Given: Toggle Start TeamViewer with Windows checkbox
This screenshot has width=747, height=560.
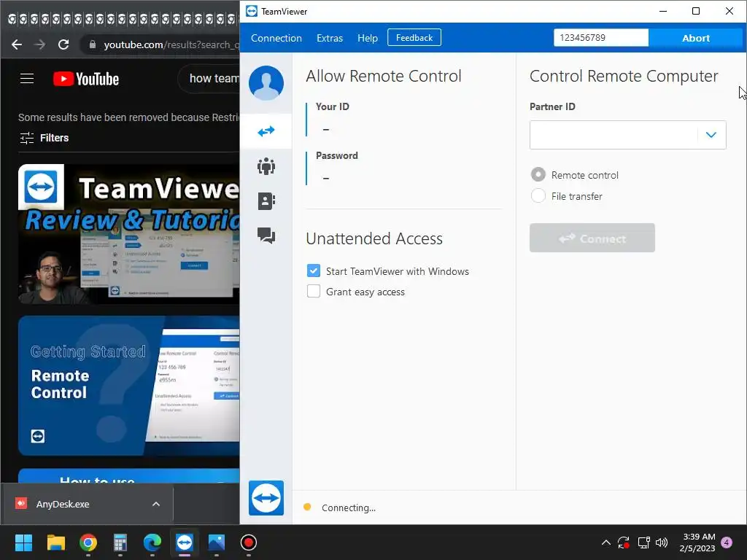Looking at the screenshot, I should click(314, 271).
